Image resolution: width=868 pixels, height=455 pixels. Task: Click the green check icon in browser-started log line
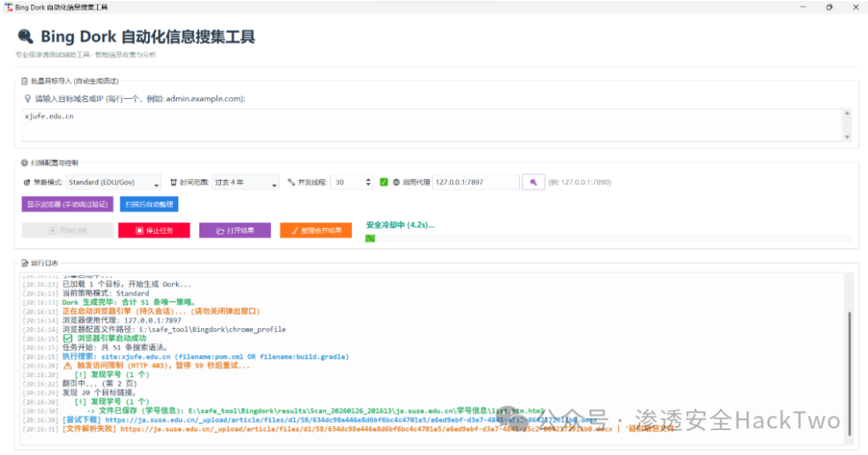click(68, 338)
